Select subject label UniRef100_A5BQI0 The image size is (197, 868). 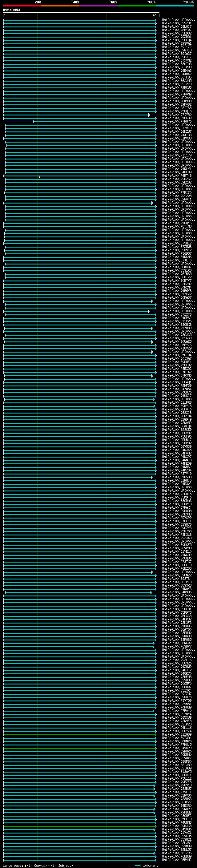click(177, 111)
